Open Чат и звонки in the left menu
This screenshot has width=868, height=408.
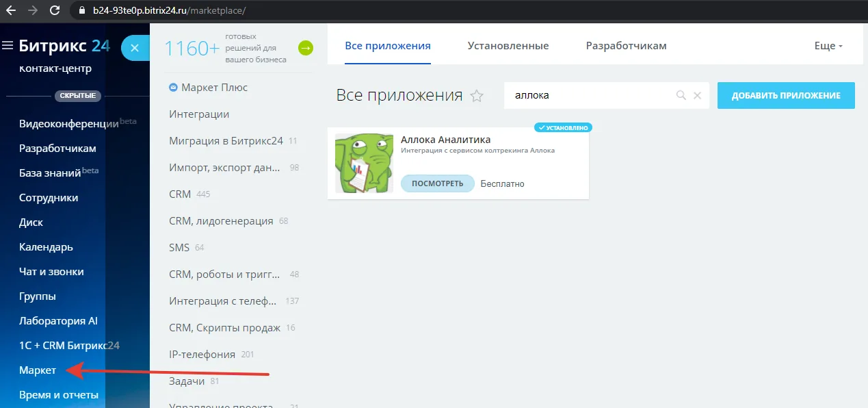(51, 272)
